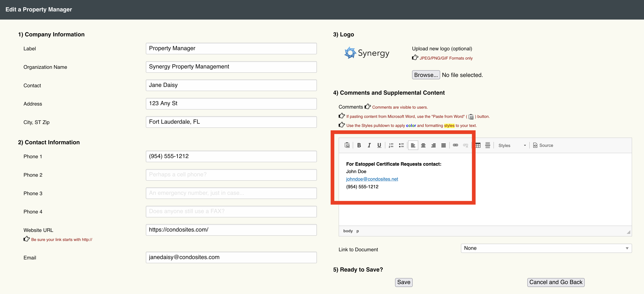
Task: Click the insert link icon
Action: coord(455,145)
